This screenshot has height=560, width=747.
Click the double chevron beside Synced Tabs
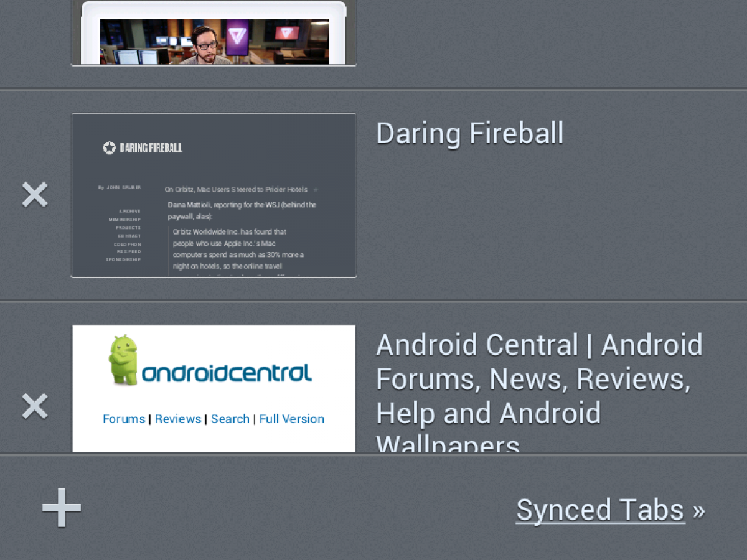tap(698, 511)
